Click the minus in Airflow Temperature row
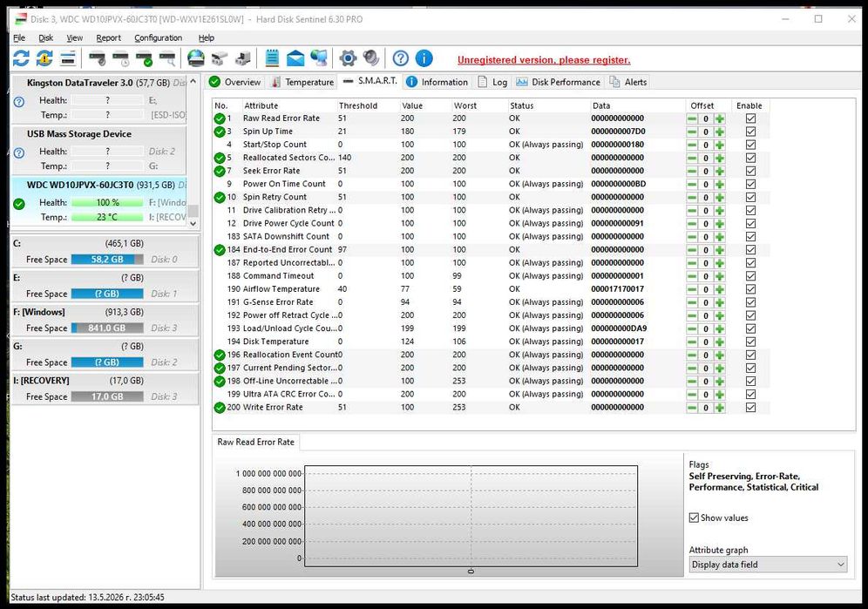Image resolution: width=868 pixels, height=609 pixels. point(692,289)
